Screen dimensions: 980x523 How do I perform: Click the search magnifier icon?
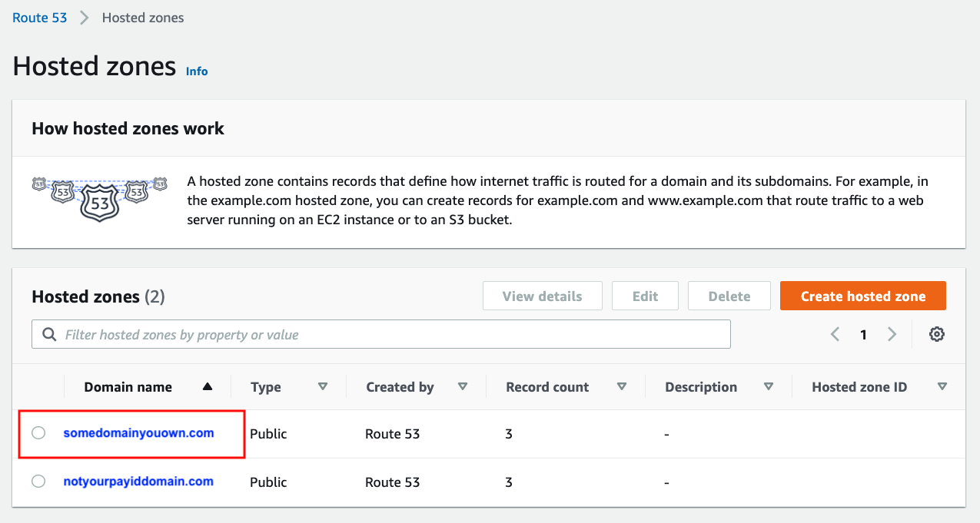click(x=49, y=335)
